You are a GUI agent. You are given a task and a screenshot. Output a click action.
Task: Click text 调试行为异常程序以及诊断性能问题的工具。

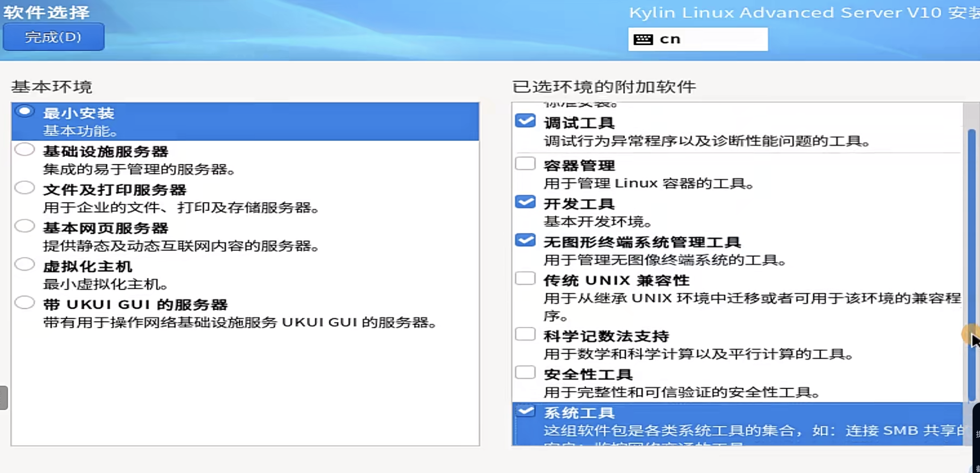pos(707,141)
